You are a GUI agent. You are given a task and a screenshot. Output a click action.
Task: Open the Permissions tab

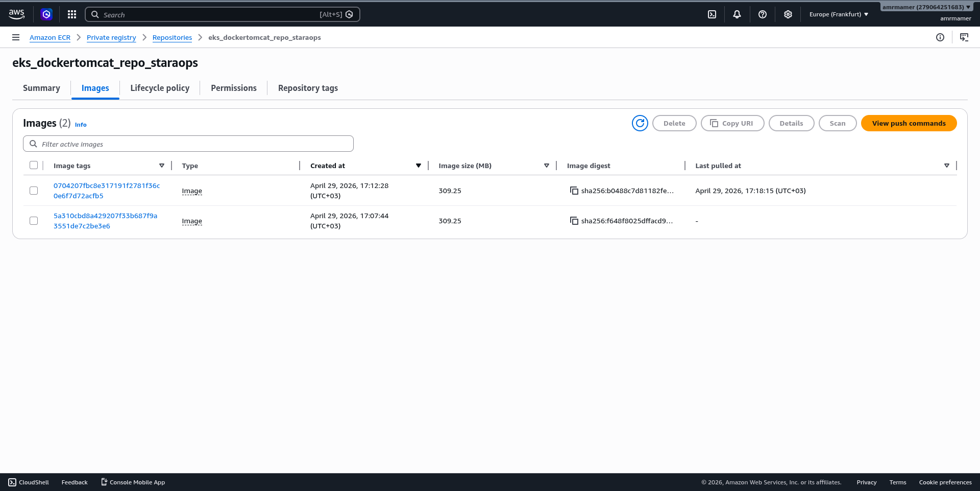(234, 88)
